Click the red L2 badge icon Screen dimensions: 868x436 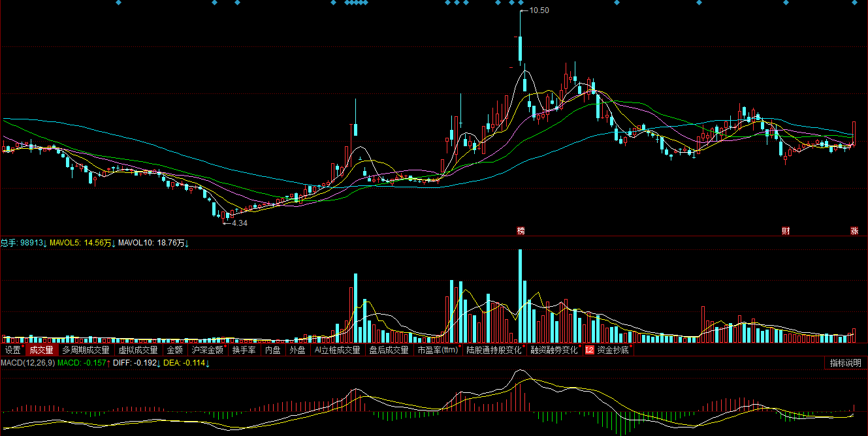(589, 350)
